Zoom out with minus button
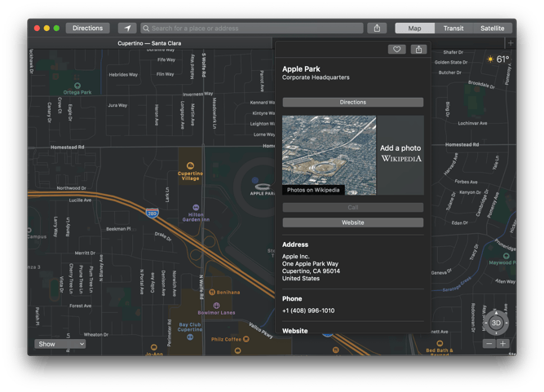This screenshot has width=544, height=392. click(x=489, y=343)
